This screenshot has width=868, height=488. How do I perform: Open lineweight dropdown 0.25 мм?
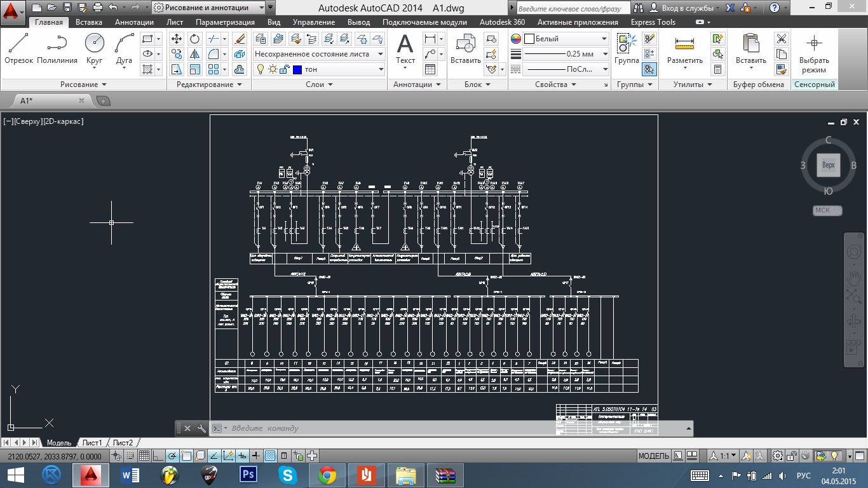(x=566, y=54)
